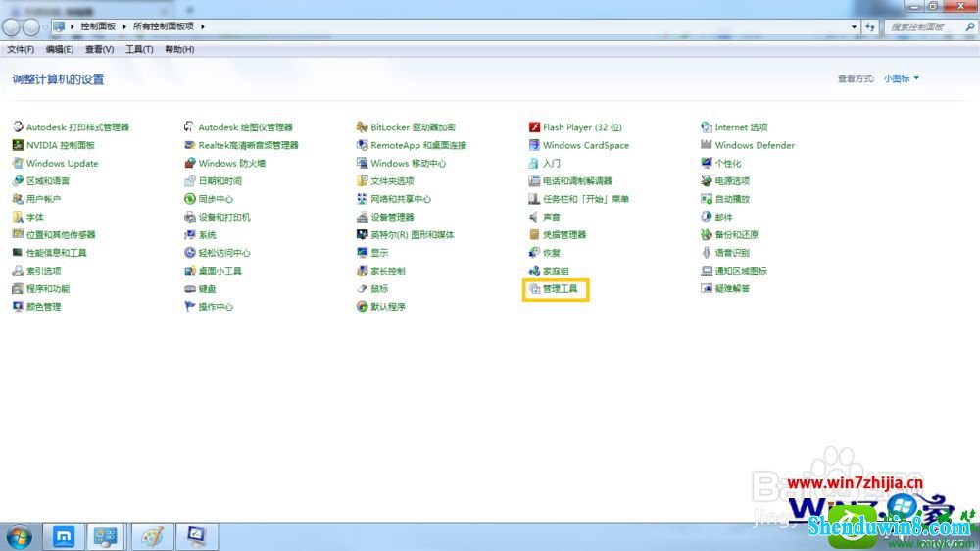The width and height of the screenshot is (980, 551).
Task: Open the 工具(T) menu
Action: [x=139, y=49]
